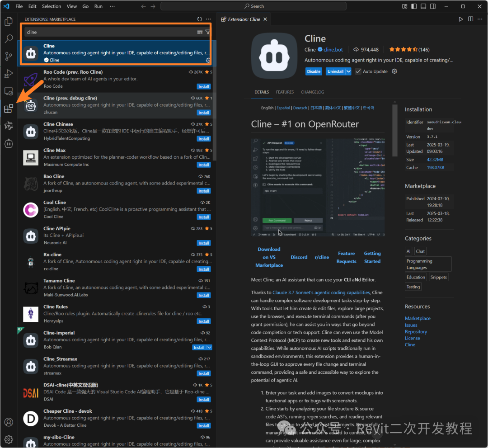
Task: Open the Run menu
Action: point(99,6)
